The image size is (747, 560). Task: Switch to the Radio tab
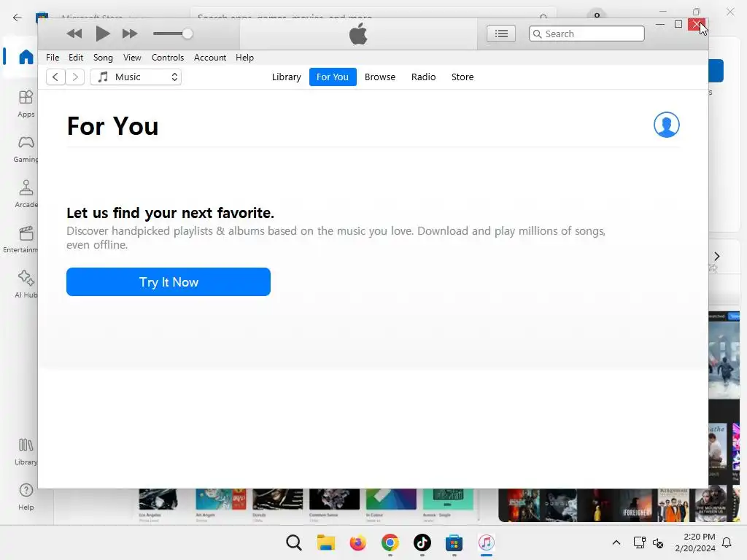[x=424, y=77]
